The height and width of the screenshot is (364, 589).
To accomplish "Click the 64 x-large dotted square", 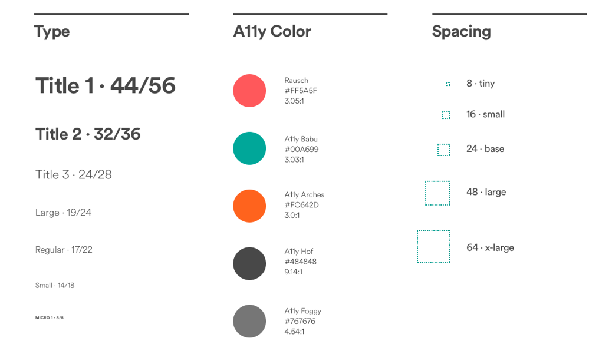I will (433, 247).
